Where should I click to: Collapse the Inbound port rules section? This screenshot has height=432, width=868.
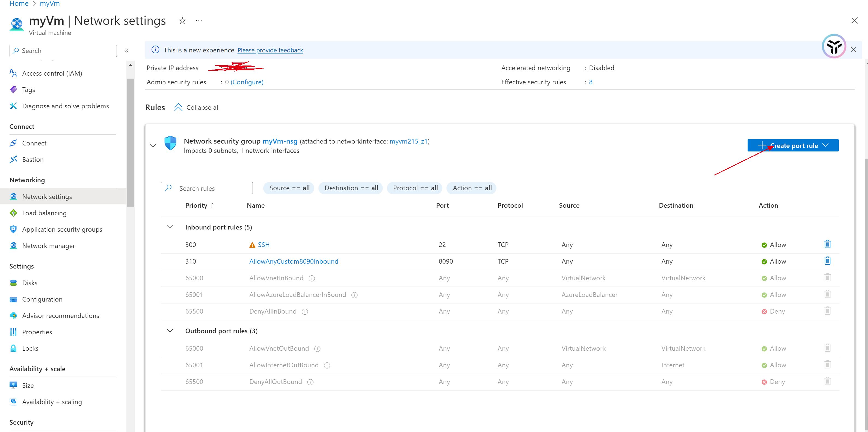click(170, 227)
